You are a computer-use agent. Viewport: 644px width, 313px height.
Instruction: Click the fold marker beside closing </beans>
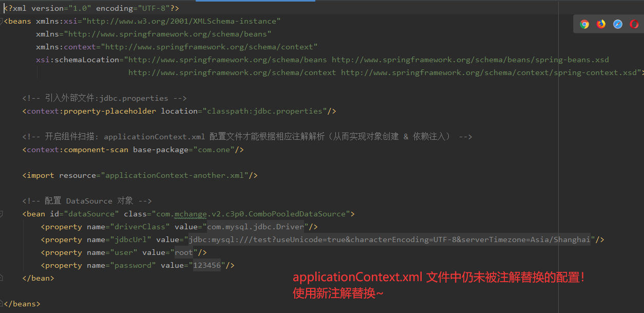(x=2, y=304)
